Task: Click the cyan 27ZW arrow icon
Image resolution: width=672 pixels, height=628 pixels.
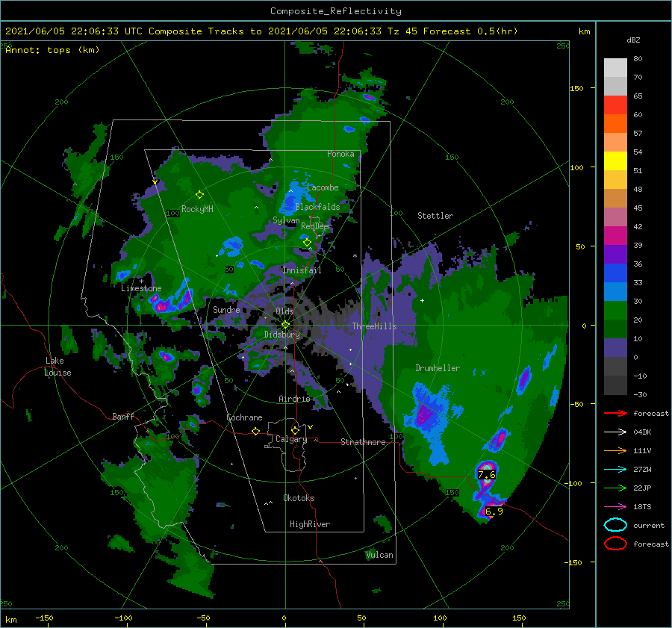Action: point(615,470)
